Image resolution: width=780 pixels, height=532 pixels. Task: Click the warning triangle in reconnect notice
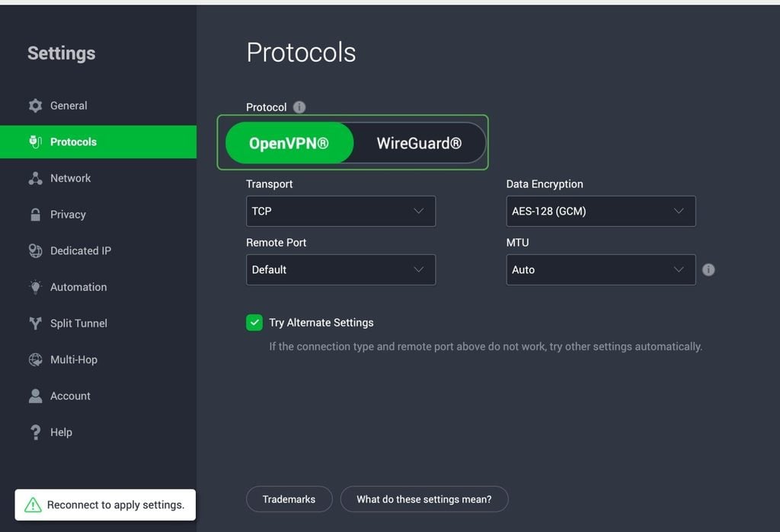tap(33, 505)
